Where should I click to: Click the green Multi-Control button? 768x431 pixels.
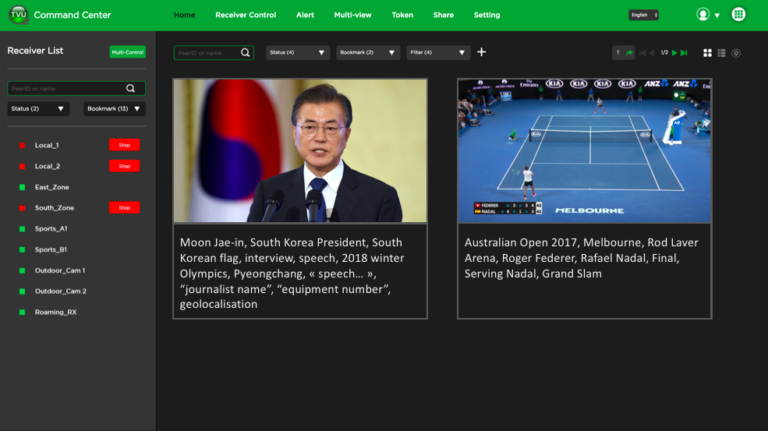pyautogui.click(x=127, y=52)
